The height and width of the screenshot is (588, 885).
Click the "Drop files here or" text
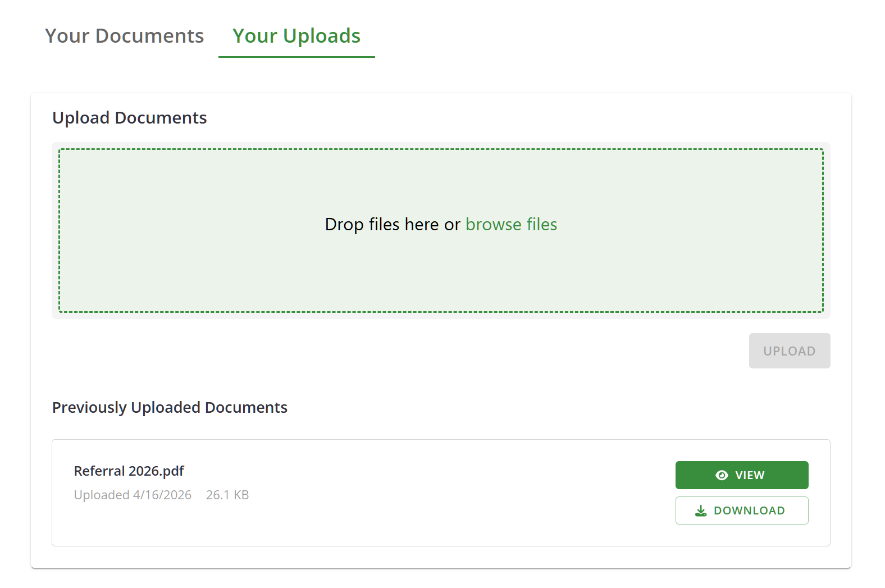(393, 225)
